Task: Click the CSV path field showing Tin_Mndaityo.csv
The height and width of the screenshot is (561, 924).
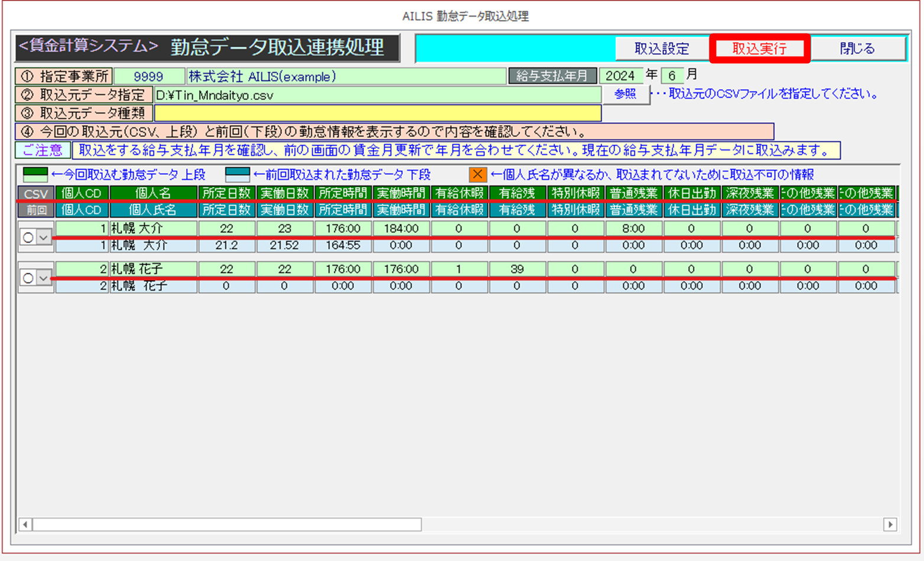Action: 378,95
